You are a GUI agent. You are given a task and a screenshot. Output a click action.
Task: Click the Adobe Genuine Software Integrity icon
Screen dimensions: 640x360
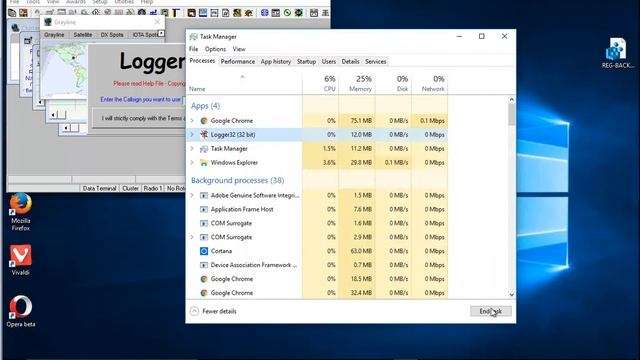pyautogui.click(x=204, y=196)
